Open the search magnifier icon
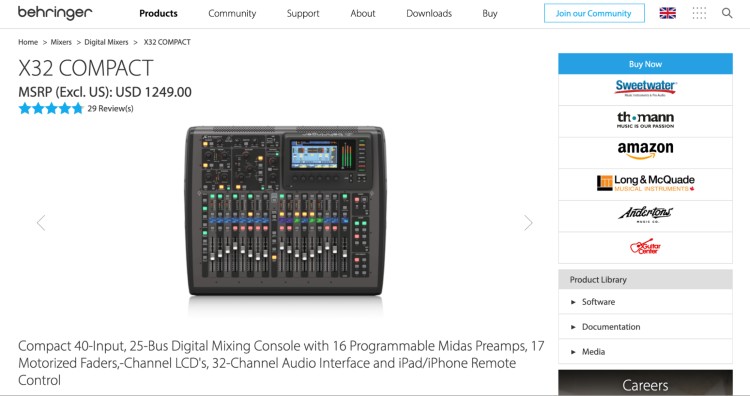 [727, 13]
